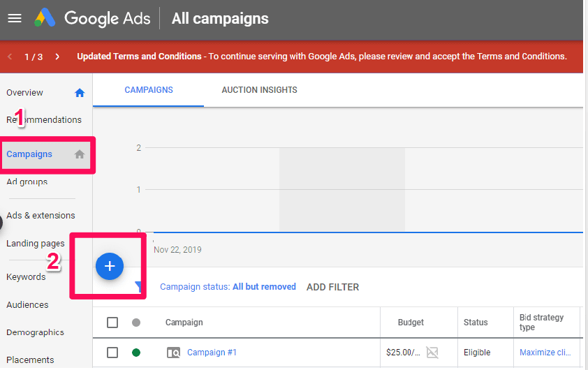This screenshot has height=370, width=588.
Task: Click the Maximize clicks bid strategy link
Action: [x=545, y=353]
